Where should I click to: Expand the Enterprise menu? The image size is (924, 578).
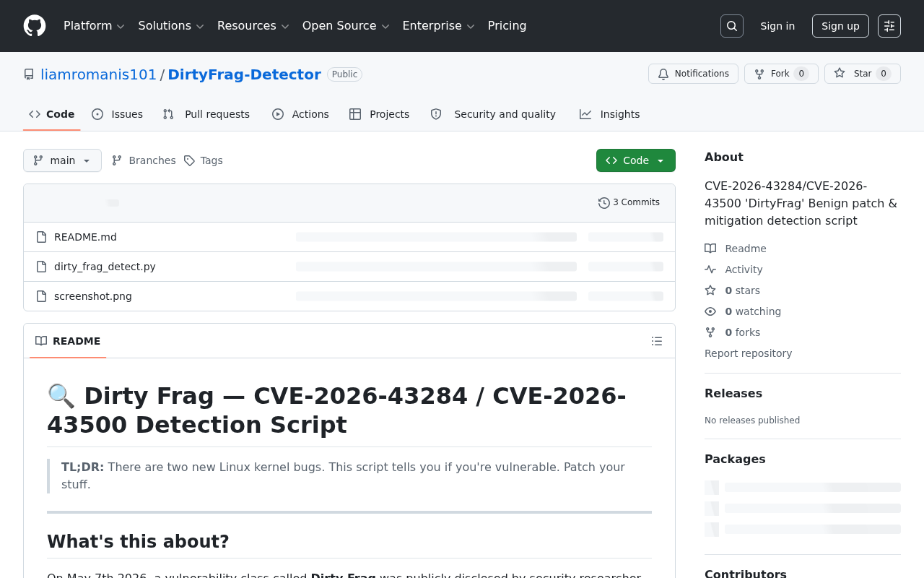(x=438, y=26)
